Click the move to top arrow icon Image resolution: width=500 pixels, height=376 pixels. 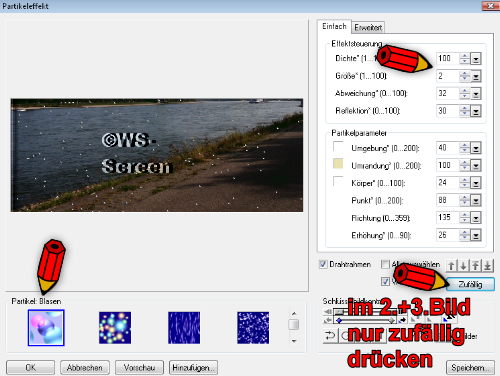point(475,266)
